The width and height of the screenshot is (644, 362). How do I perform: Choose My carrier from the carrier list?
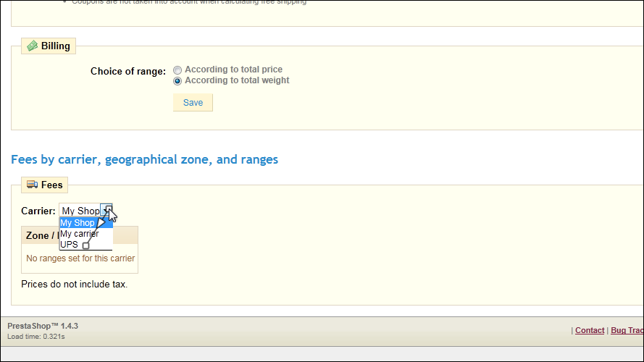click(x=80, y=234)
